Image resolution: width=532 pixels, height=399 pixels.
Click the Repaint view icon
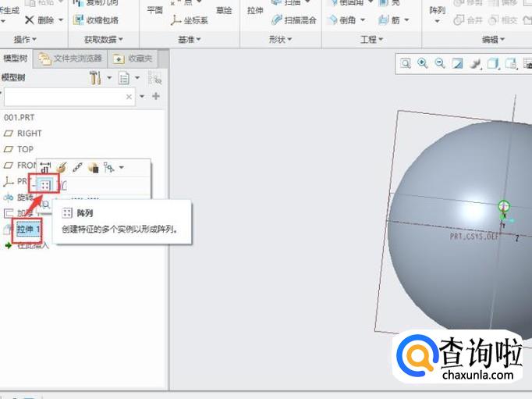pos(458,63)
